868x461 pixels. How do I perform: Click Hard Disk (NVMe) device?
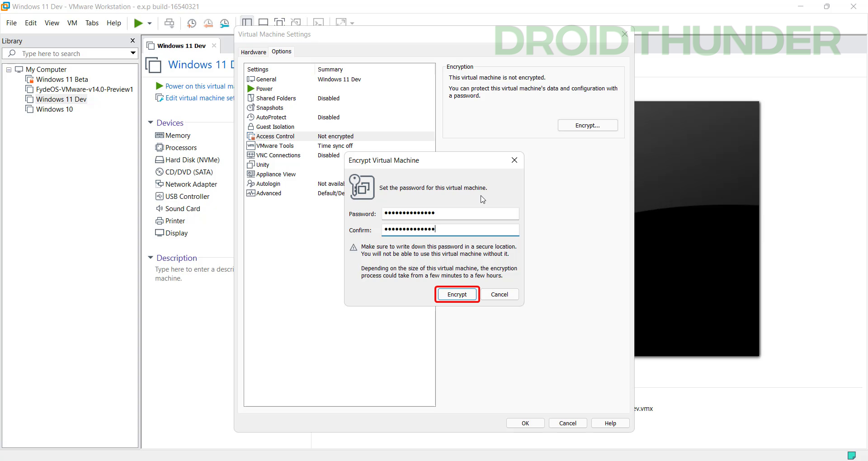(187, 160)
